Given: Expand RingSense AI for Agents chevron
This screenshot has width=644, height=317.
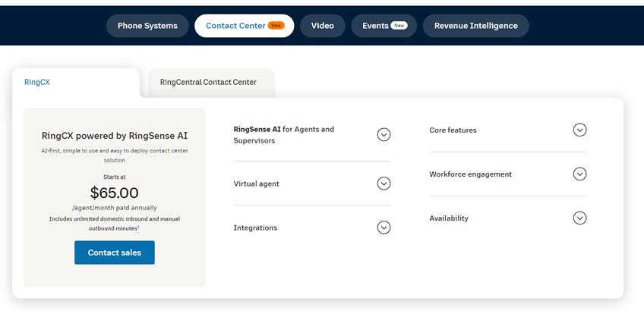Looking at the screenshot, I should coord(384,134).
